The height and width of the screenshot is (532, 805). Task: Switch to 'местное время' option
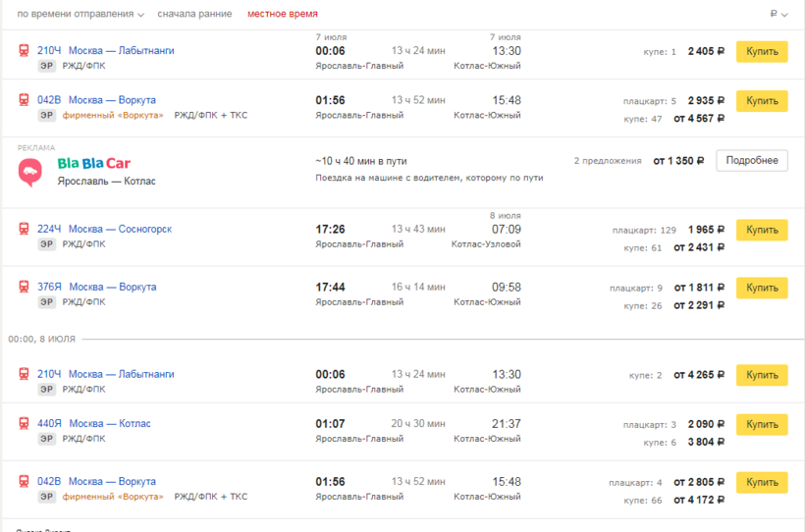(282, 15)
